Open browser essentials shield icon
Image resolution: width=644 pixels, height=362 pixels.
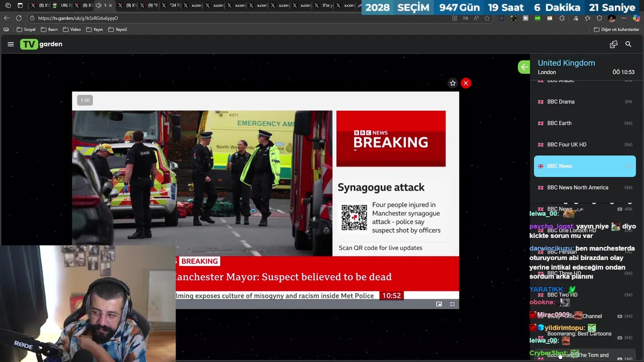[x=599, y=18]
